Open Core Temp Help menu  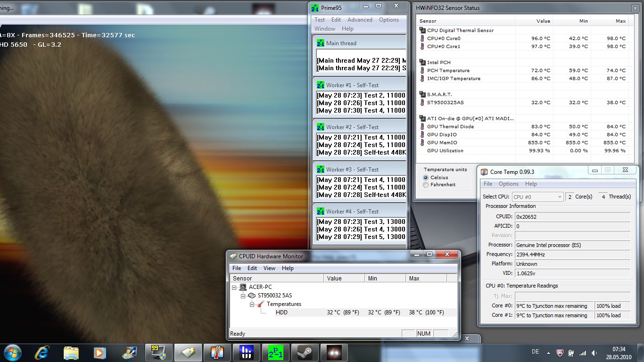click(531, 184)
